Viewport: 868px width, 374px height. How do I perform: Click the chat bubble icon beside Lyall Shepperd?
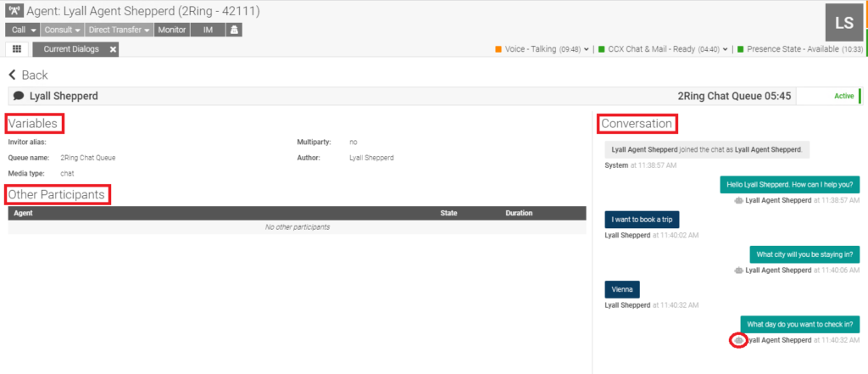(x=19, y=96)
